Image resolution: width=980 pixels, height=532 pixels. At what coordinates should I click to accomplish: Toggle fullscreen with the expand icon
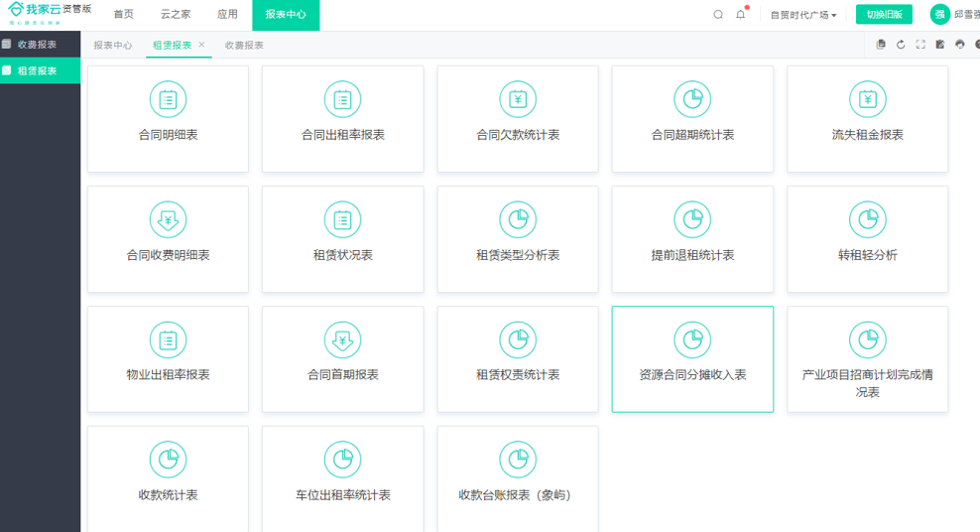click(x=920, y=45)
